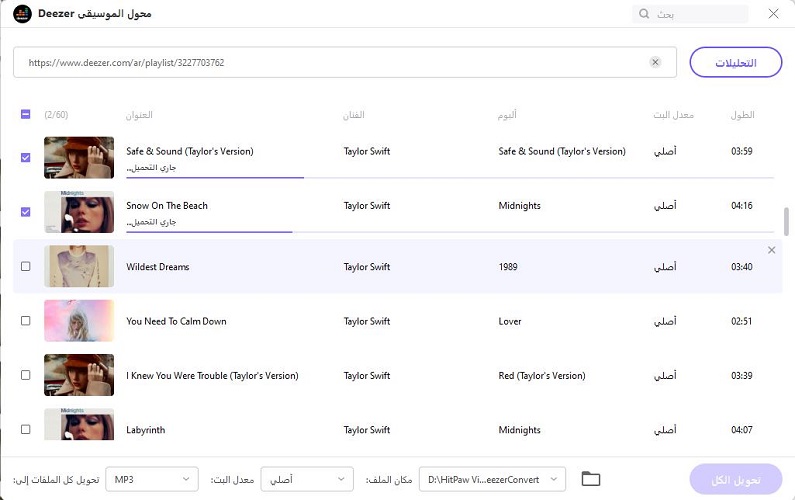Viewport: 795px width, 500px height.
Task: Click the title column header (العنوان)
Action: point(139,115)
